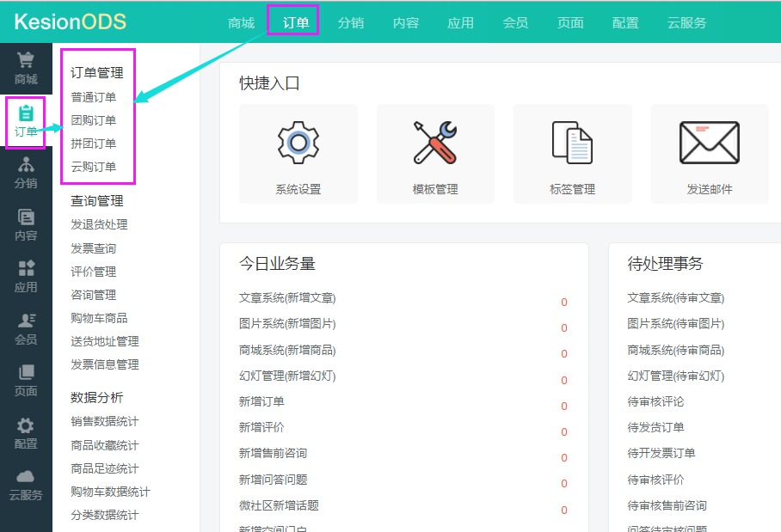This screenshot has width=781, height=532.
Task: Open 系统设置 gear shortcut tile
Action: coord(298,154)
